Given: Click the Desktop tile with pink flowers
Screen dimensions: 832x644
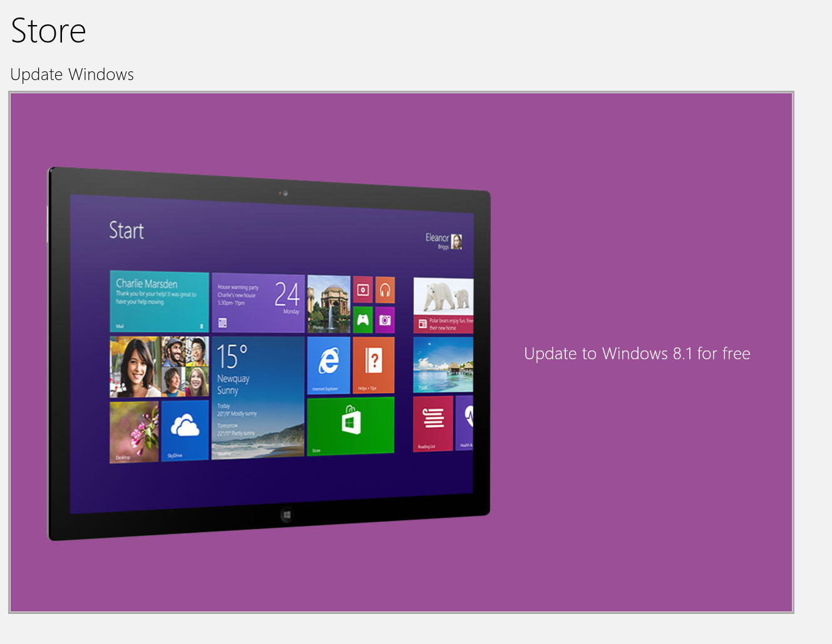Looking at the screenshot, I should coord(134,432).
